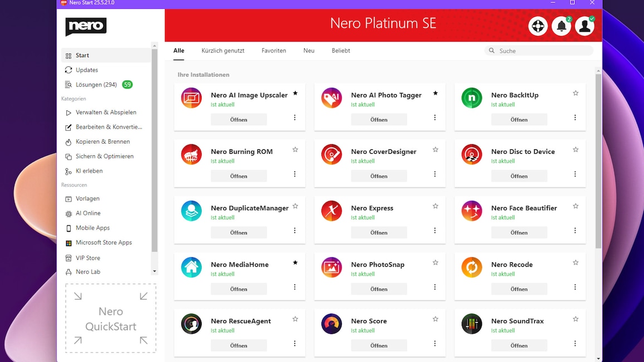This screenshot has width=644, height=362.
Task: Click the notifications bell in the header
Action: click(561, 26)
